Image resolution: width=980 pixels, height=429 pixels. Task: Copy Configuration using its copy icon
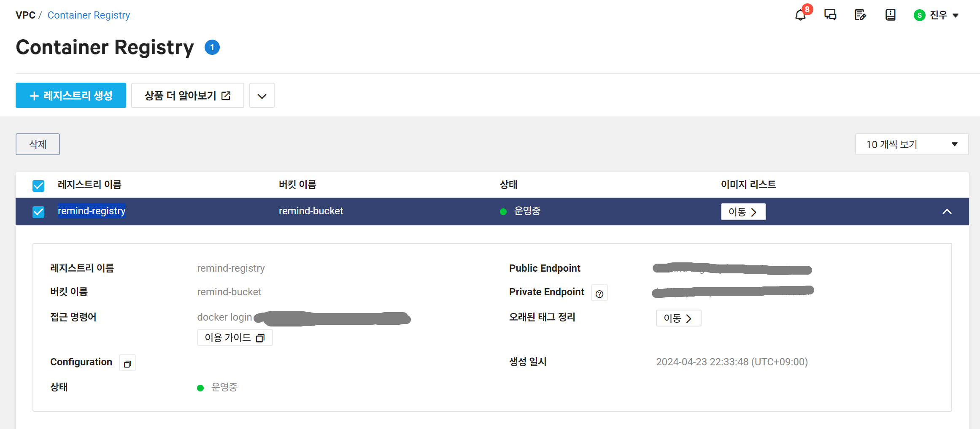[127, 362]
